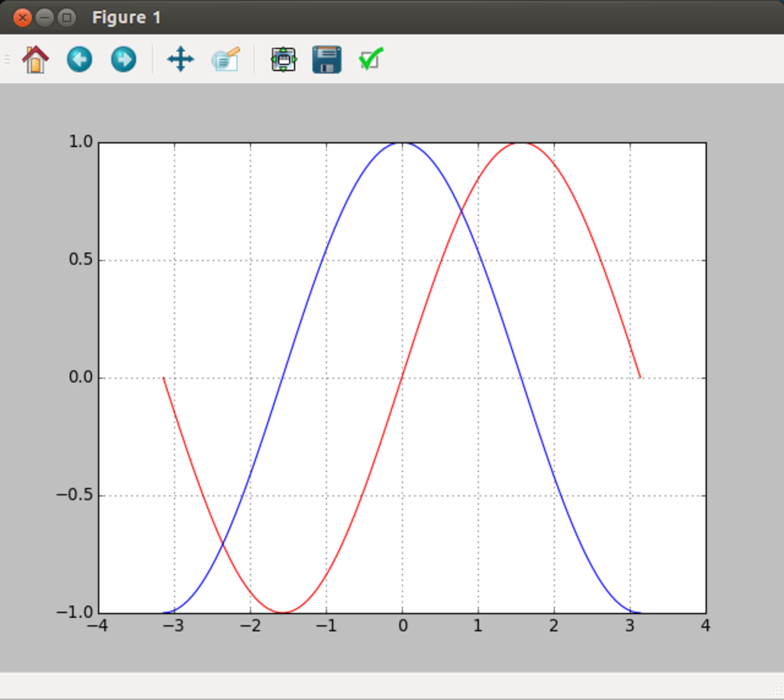Close the Figure 1 window
Screen dimensions: 784x700
tap(22, 17)
